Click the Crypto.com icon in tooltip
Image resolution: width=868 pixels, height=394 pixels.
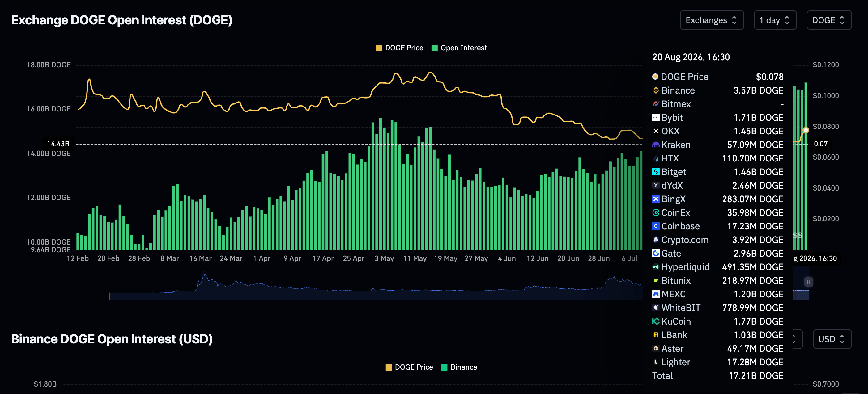[x=656, y=240]
